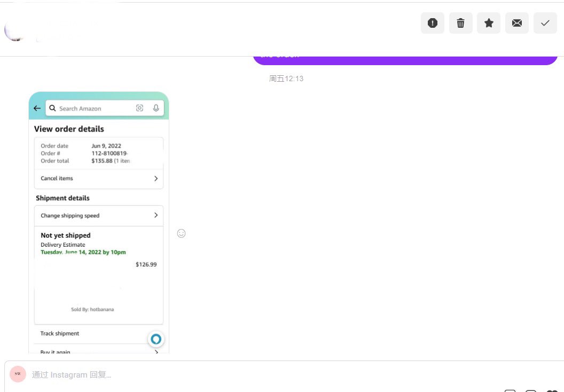Click the order total $135.88
564x392 pixels.
point(102,161)
